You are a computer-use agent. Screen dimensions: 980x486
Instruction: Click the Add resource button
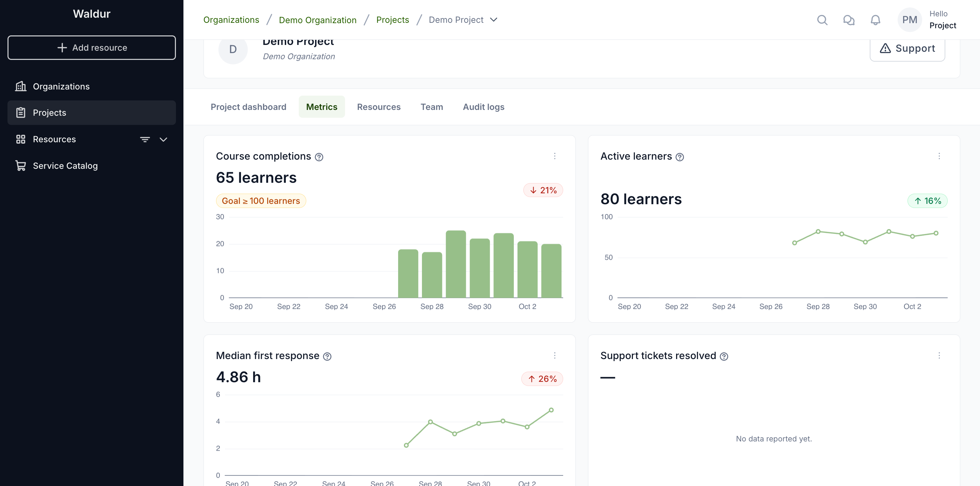point(92,48)
